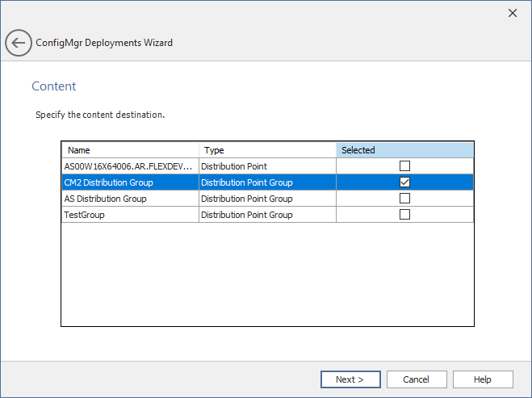
Task: Click the Selected column header
Action: click(x=404, y=150)
